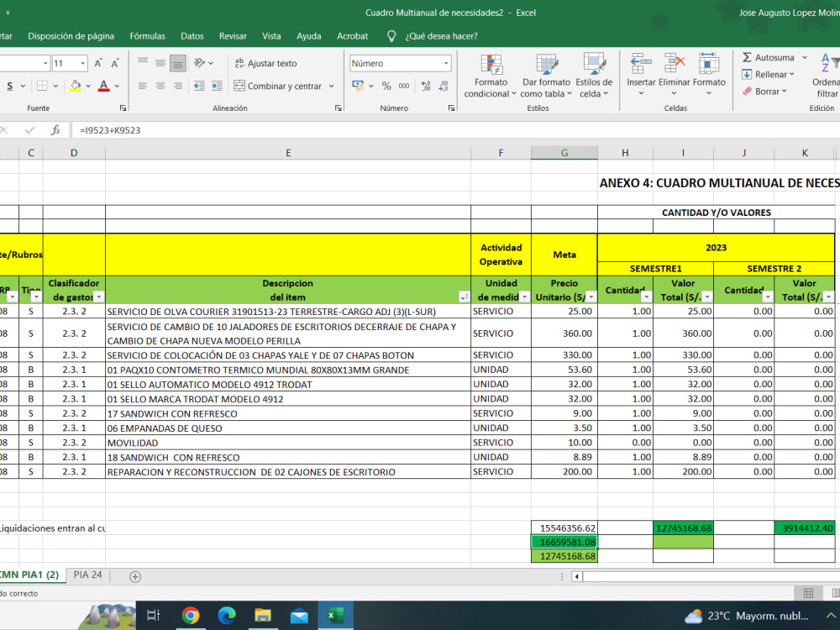Open Dar formato como tabla

(x=547, y=76)
